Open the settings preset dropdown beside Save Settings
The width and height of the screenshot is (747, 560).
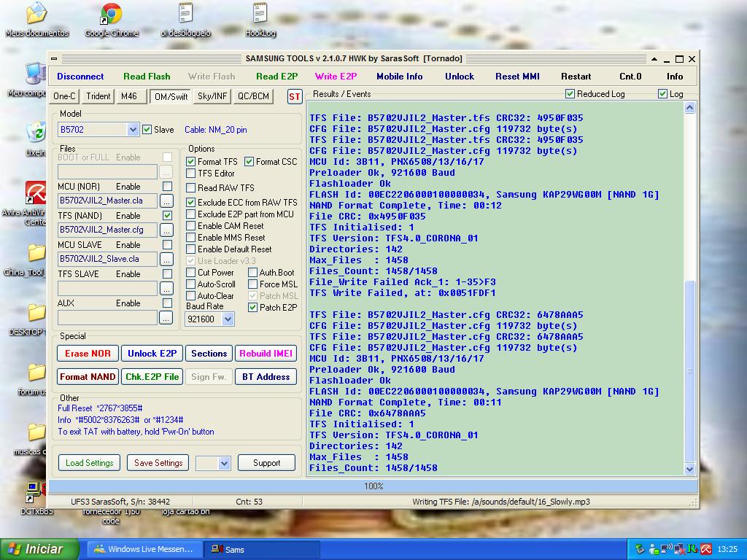[224, 463]
